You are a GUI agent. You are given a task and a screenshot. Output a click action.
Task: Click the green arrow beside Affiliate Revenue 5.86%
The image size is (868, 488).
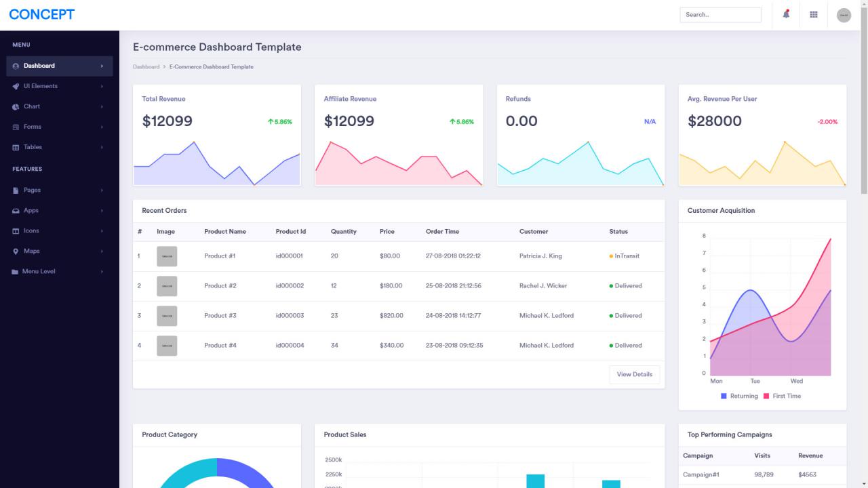[452, 122]
